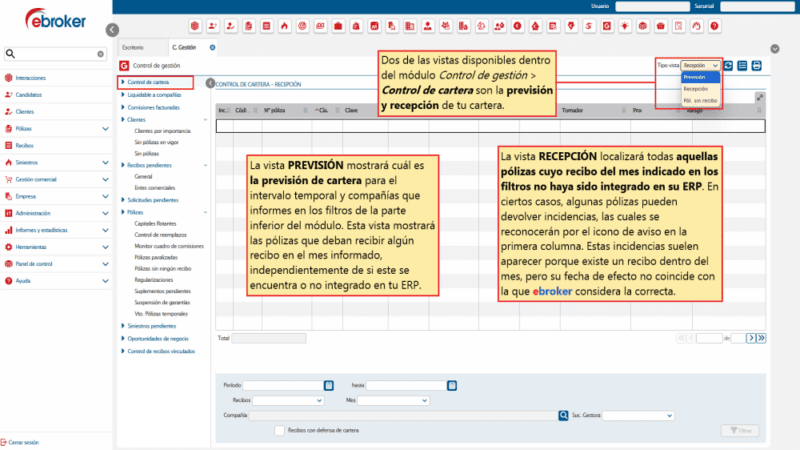Open the calendar picker for Período
The image size is (800, 450).
tap(329, 386)
